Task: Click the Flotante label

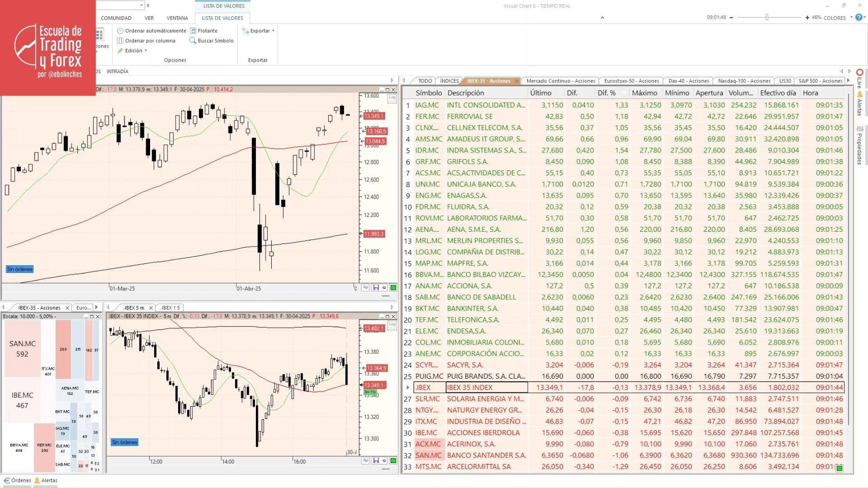Action: pyautogui.click(x=208, y=30)
